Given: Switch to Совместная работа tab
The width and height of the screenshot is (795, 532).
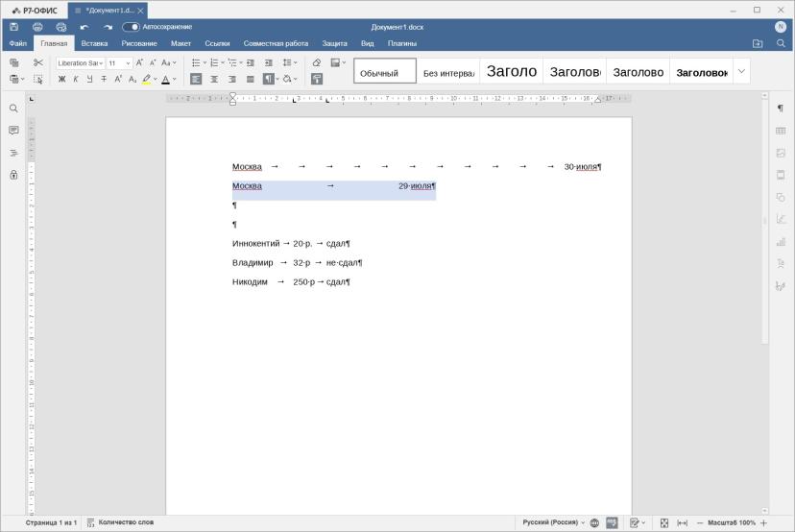Looking at the screenshot, I should point(276,43).
